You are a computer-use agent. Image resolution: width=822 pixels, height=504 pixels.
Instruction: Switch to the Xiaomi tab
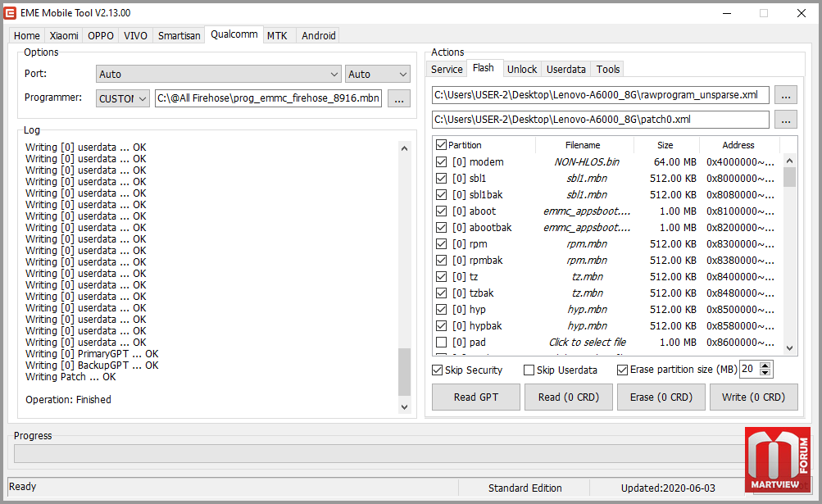point(64,36)
